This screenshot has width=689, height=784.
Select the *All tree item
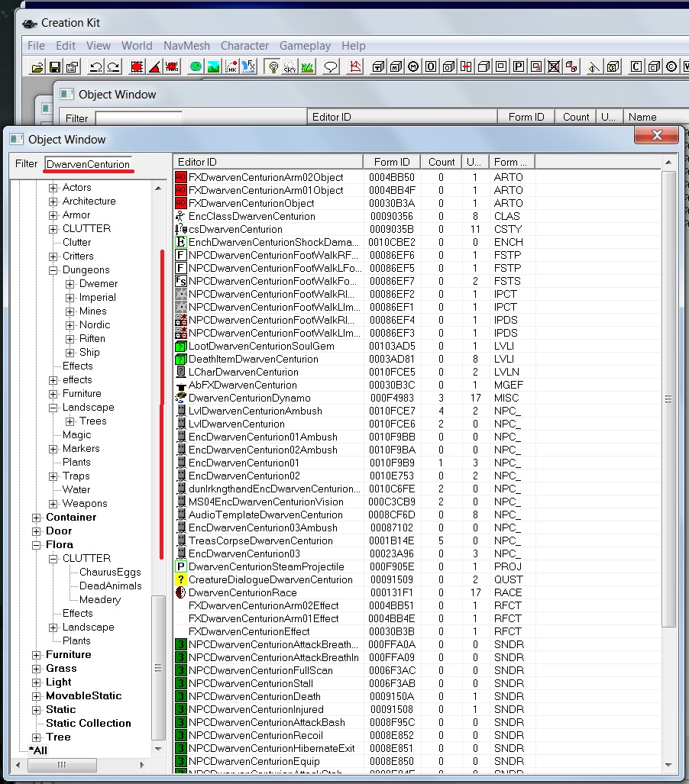coord(38,750)
